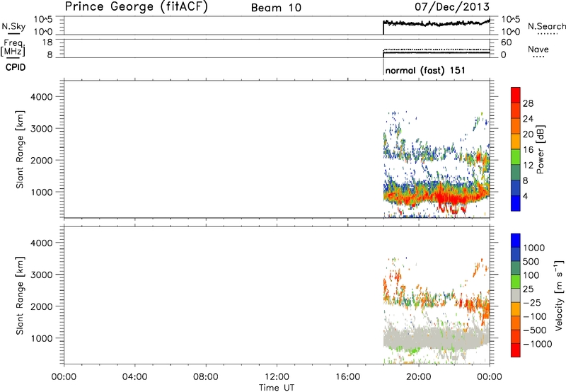This screenshot has height=392, width=566.
Task: Click the '-1000' tick on Velocity colour bar
Action: [x=538, y=344]
